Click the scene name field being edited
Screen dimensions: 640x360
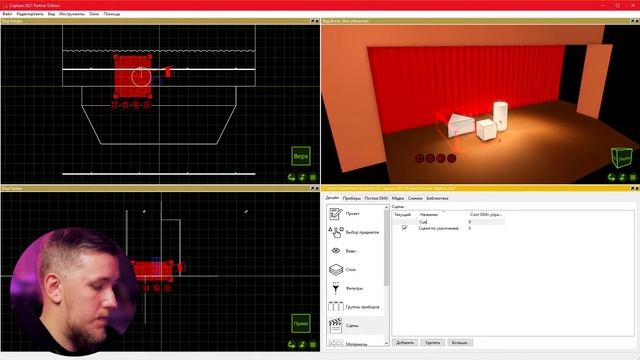pyautogui.click(x=442, y=222)
